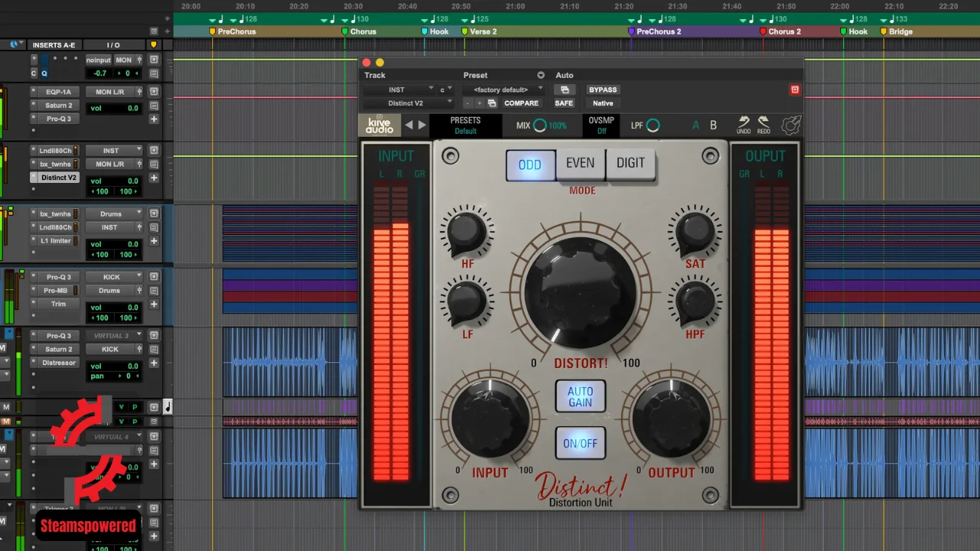Click output window icon on the EQP-1A track
Screen dimensions: 980x551
pyautogui.click(x=154, y=92)
